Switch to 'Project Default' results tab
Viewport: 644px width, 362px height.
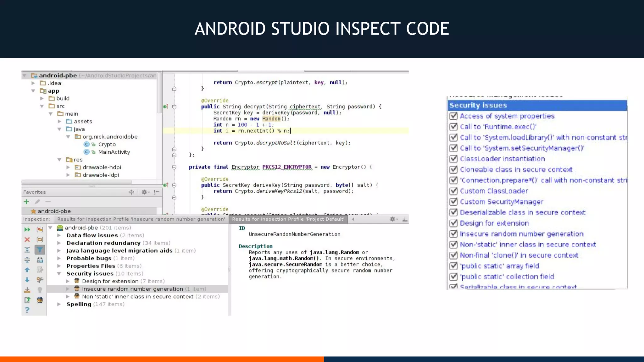(x=288, y=219)
